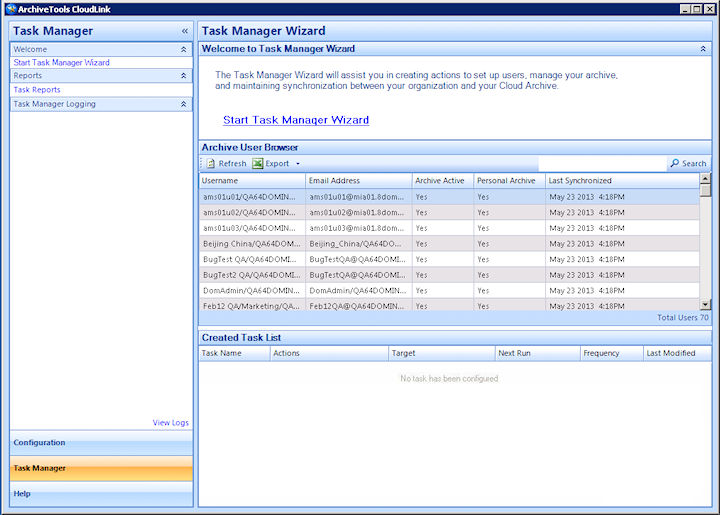The image size is (720, 515).
Task: Click email cell Beijing_China/QA64DO...
Action: [x=359, y=244]
